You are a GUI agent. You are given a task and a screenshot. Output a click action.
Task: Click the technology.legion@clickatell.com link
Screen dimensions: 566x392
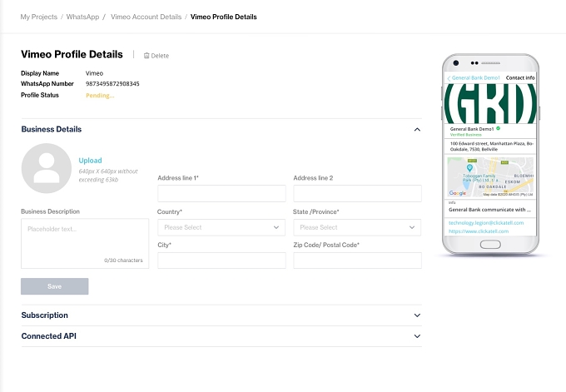(486, 223)
